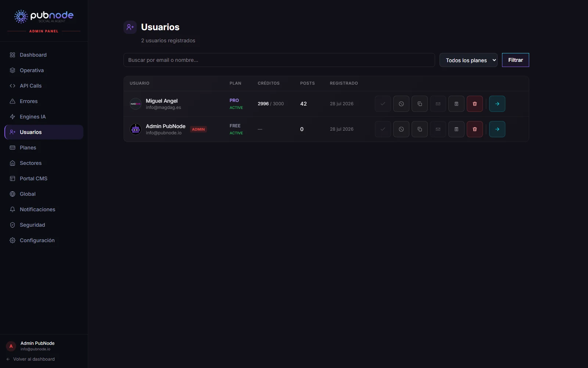The height and width of the screenshot is (368, 588).
Task: Click envelope icon for Miguel Angel
Action: pos(438,104)
